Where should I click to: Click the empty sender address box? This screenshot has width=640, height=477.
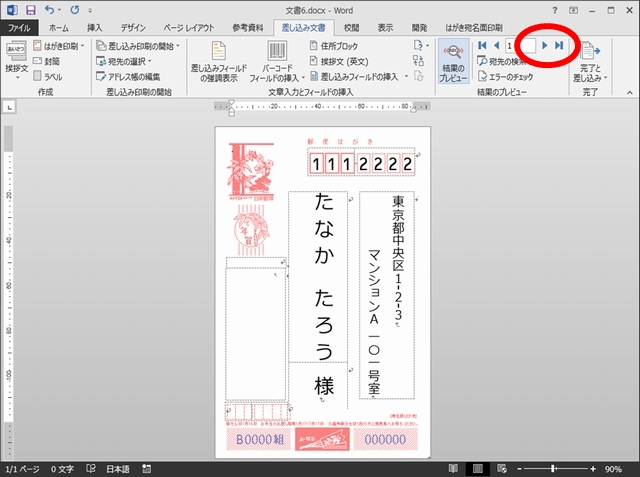point(256,333)
